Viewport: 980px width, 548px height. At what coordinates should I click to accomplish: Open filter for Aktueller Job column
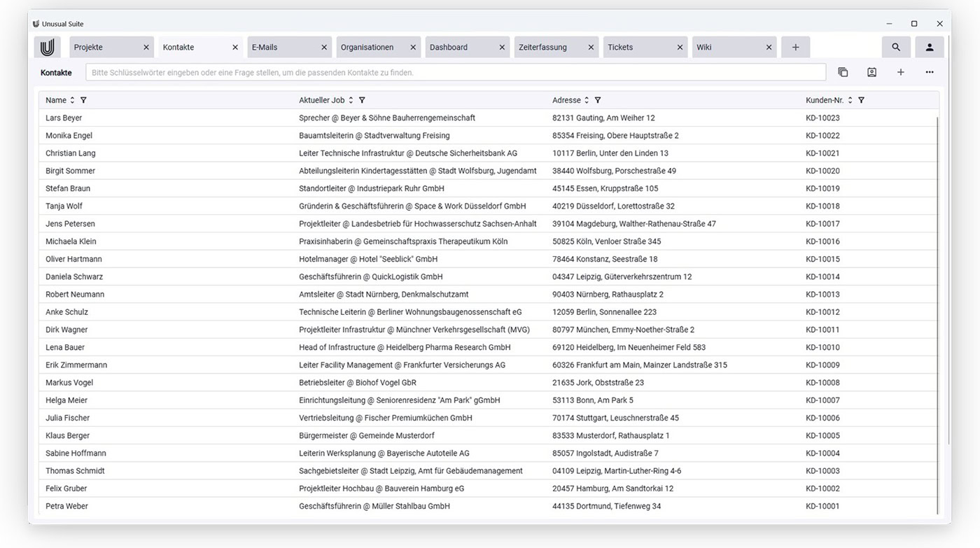click(362, 100)
